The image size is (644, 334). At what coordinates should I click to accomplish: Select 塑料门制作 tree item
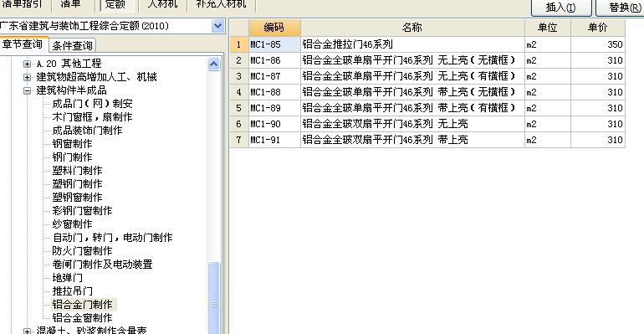77,171
